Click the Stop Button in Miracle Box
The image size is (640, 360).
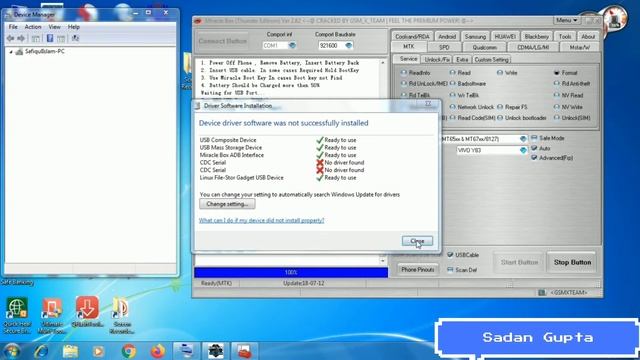572,262
